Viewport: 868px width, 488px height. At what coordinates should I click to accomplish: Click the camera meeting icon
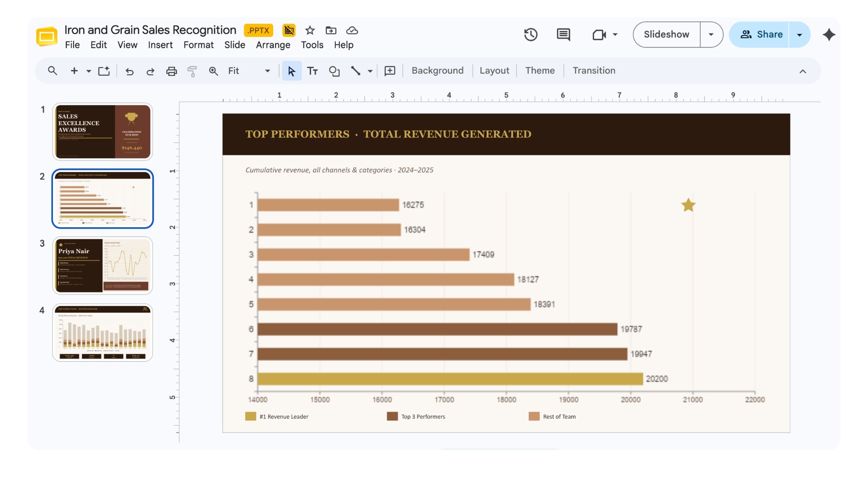pos(599,34)
